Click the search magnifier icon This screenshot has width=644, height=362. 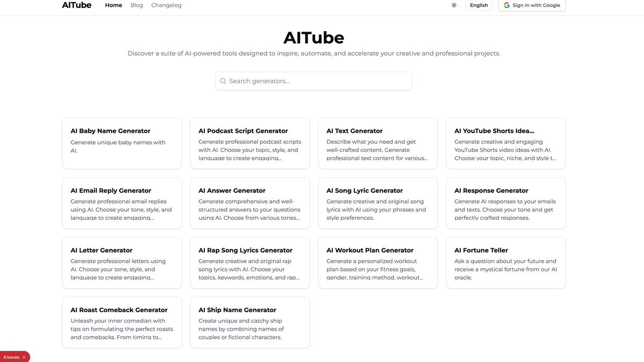pos(223,81)
